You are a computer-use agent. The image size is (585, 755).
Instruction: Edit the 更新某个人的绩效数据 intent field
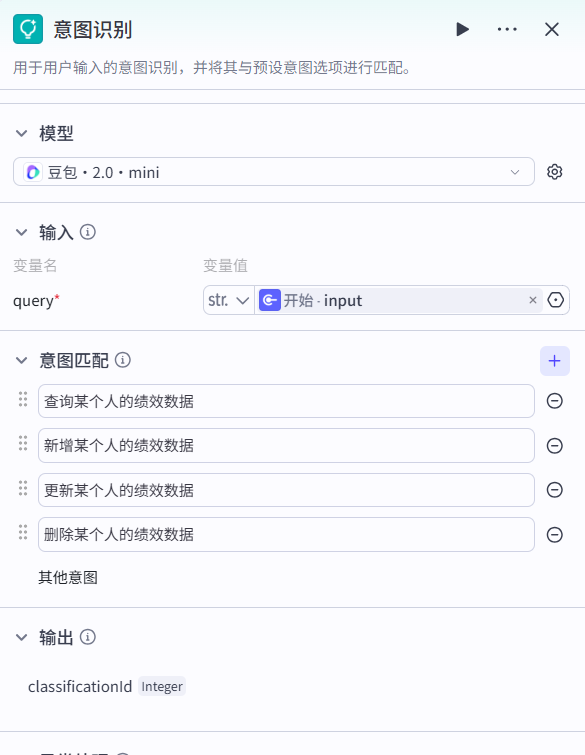[x=286, y=490]
